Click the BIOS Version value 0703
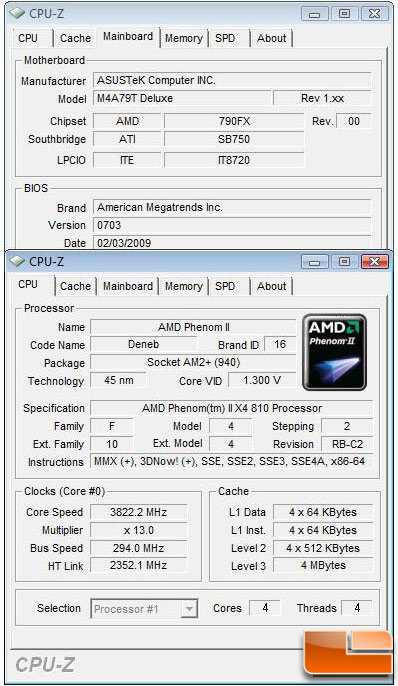This screenshot has height=686, width=398. coord(232,225)
